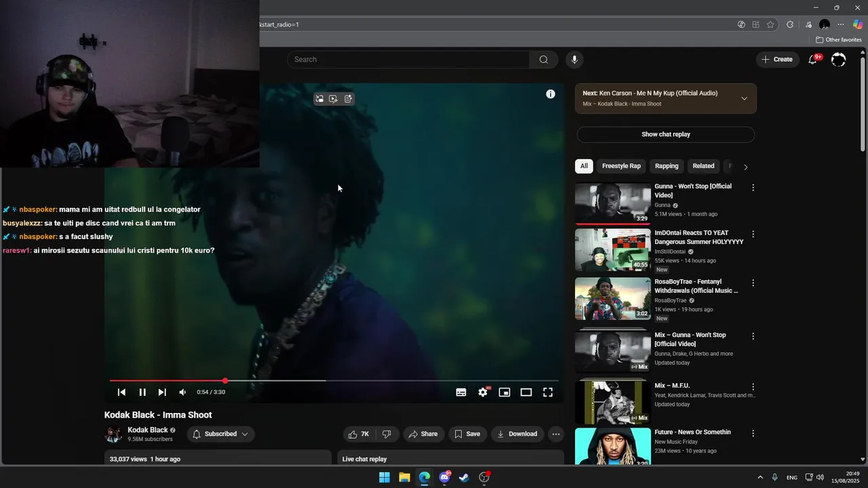Toggle subtitles/closed captions
The image size is (868, 488).
(461, 392)
